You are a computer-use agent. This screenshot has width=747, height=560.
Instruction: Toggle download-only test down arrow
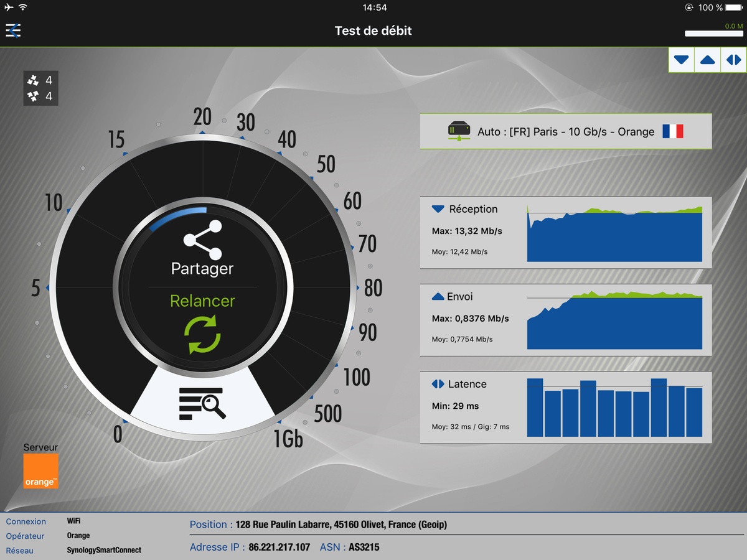coord(682,60)
